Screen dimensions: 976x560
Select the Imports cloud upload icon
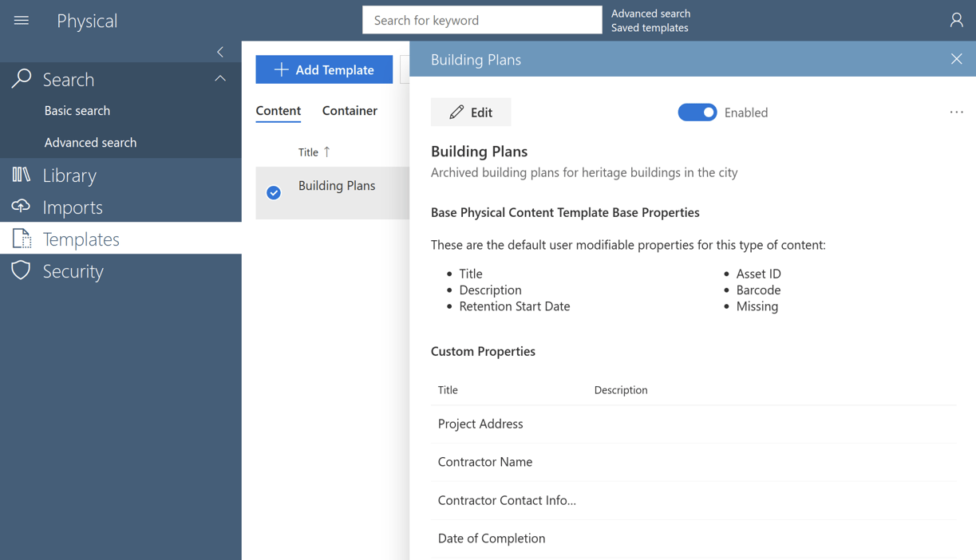[22, 207]
